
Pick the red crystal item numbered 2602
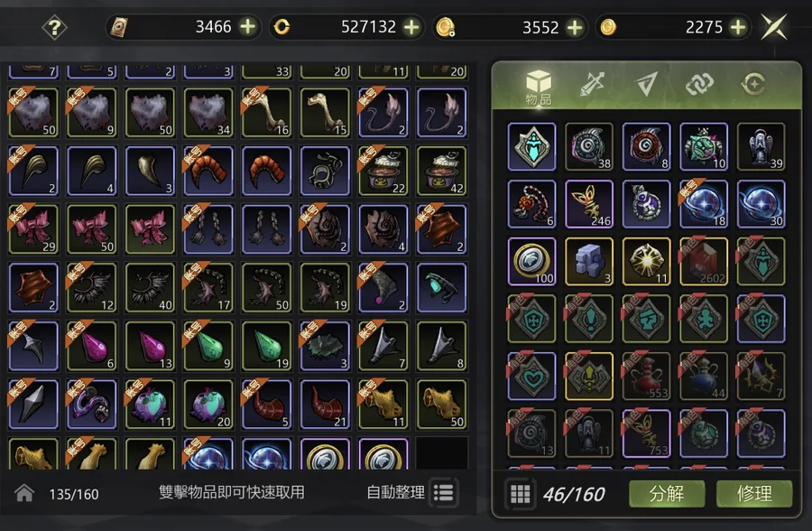point(704,261)
